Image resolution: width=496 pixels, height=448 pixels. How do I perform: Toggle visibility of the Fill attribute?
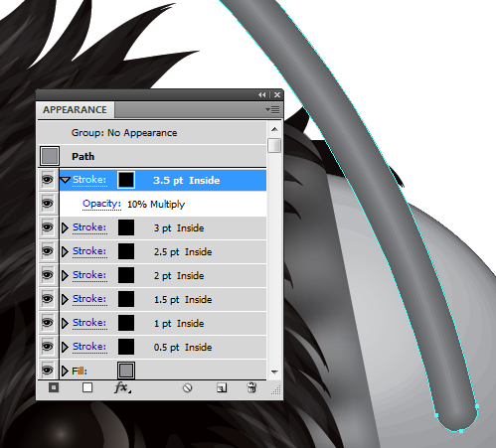click(48, 371)
